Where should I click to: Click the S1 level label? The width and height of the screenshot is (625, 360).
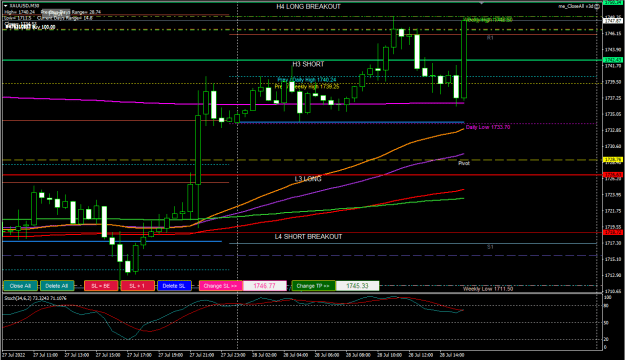pos(490,247)
